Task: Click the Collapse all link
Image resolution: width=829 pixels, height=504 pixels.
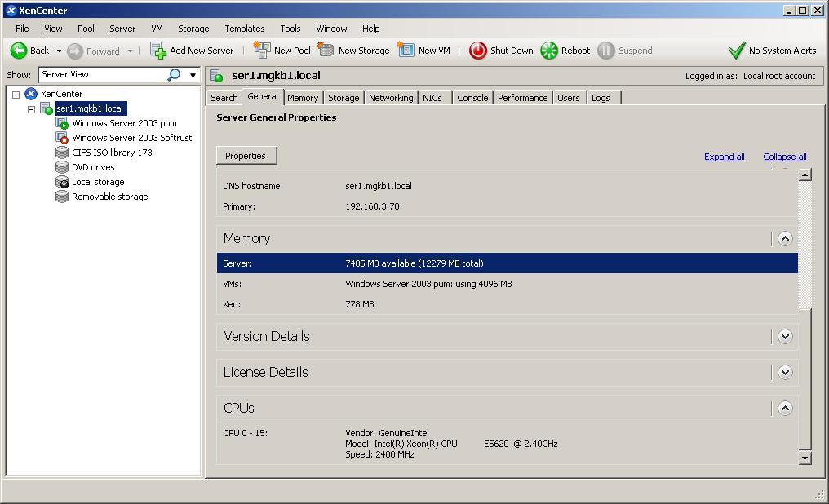Action: [x=785, y=157]
